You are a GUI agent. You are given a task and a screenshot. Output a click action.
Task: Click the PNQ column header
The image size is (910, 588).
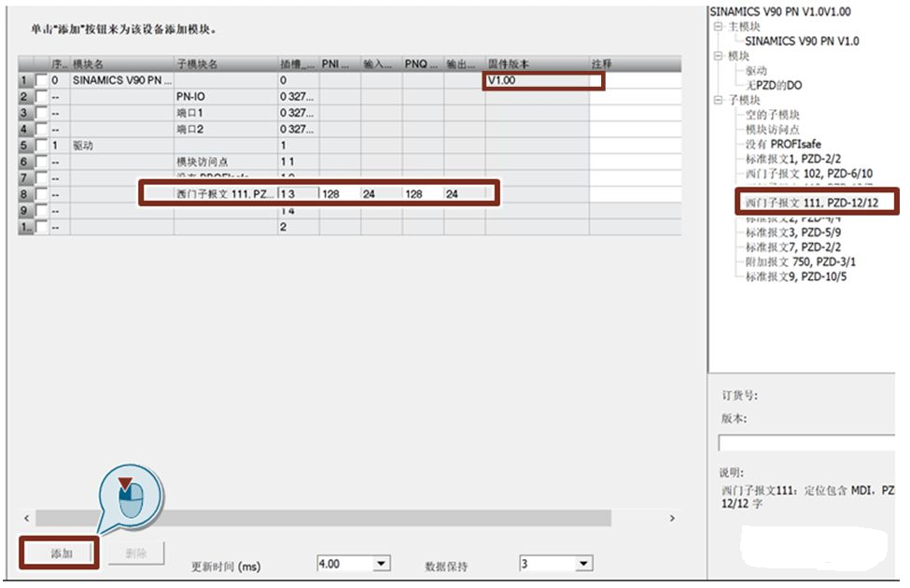tap(423, 63)
